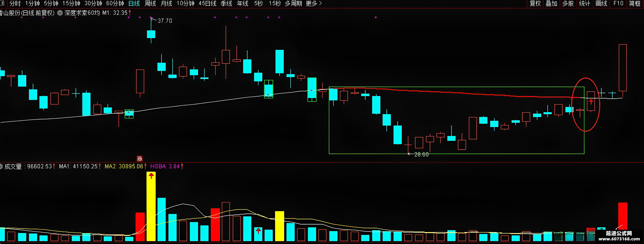644x244 pixels.
Task: Click the red arrow atop the yellow volume bar
Action: (x=151, y=176)
